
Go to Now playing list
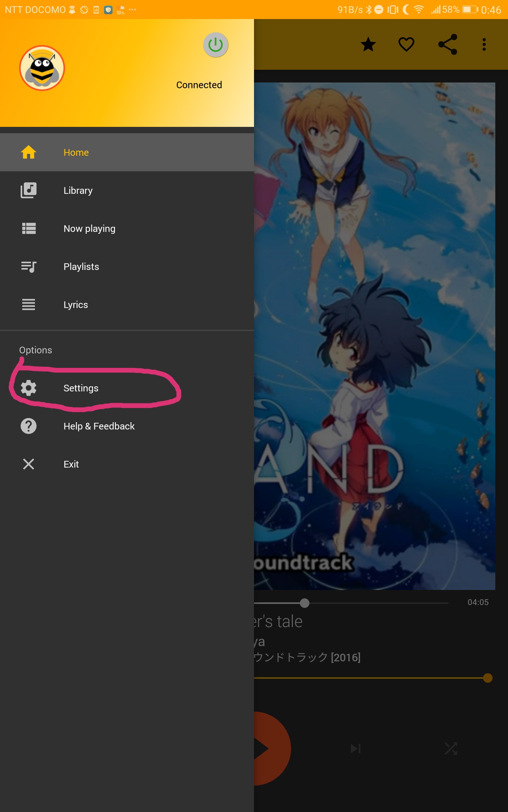pos(127,228)
